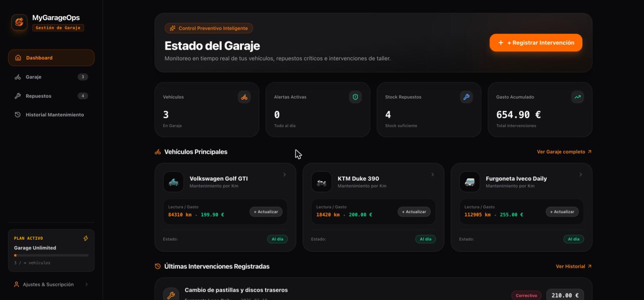Viewport: 644px width, 300px height.
Task: Expand the KTM Duke 390 card chevron
Action: click(432, 175)
